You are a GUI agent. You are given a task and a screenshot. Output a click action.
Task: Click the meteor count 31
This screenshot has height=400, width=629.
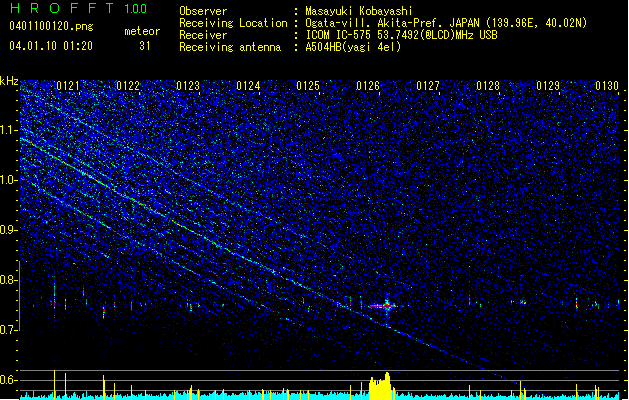click(x=145, y=46)
